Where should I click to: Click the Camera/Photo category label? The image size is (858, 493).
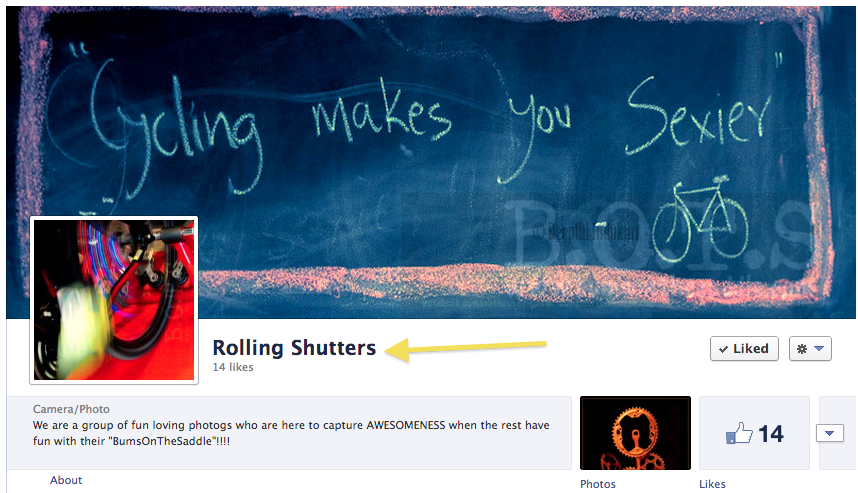point(71,409)
